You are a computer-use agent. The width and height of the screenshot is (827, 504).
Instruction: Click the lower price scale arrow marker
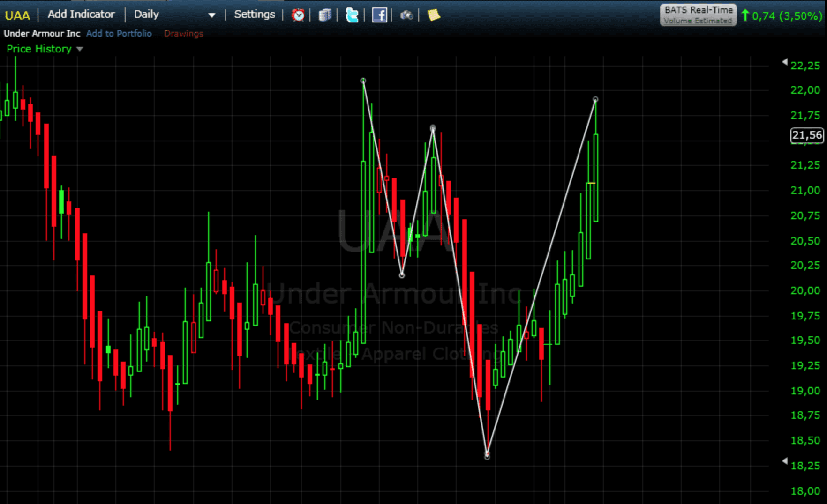click(785, 461)
